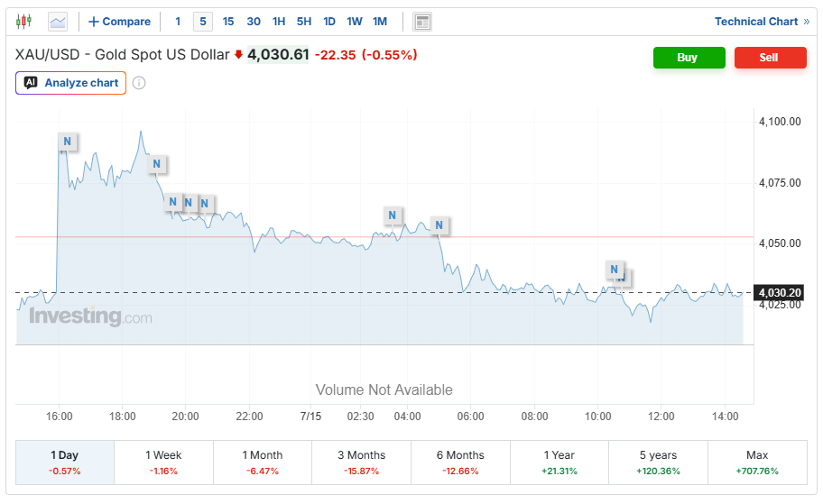Click the 22:00 time axis label
Screen dimensions: 823x504
point(249,417)
